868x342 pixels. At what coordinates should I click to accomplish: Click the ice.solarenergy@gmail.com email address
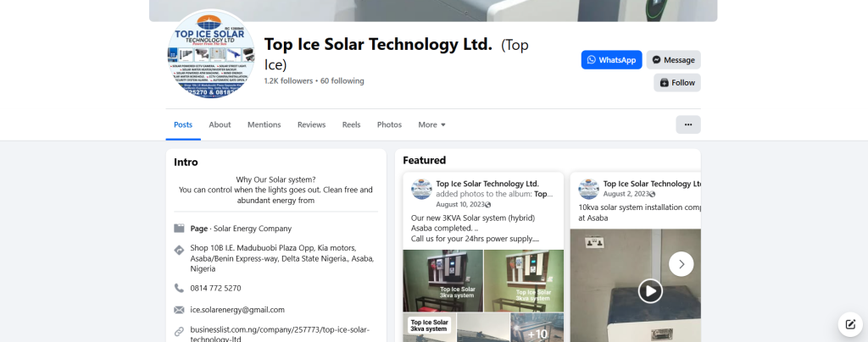click(236, 310)
